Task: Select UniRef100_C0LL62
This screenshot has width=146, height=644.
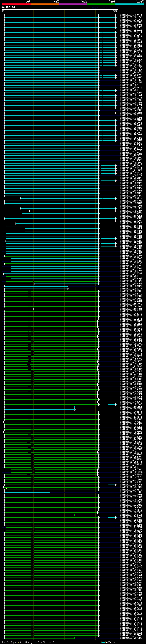Action: pyautogui.click(x=131, y=50)
